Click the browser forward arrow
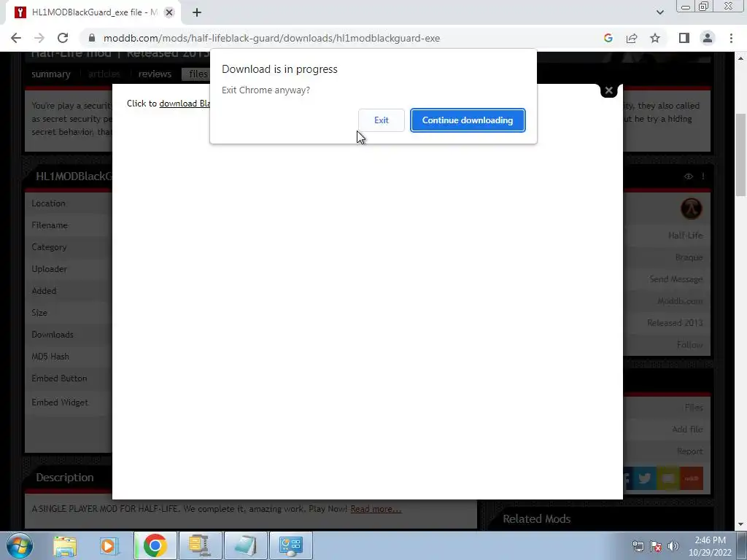 coord(39,38)
